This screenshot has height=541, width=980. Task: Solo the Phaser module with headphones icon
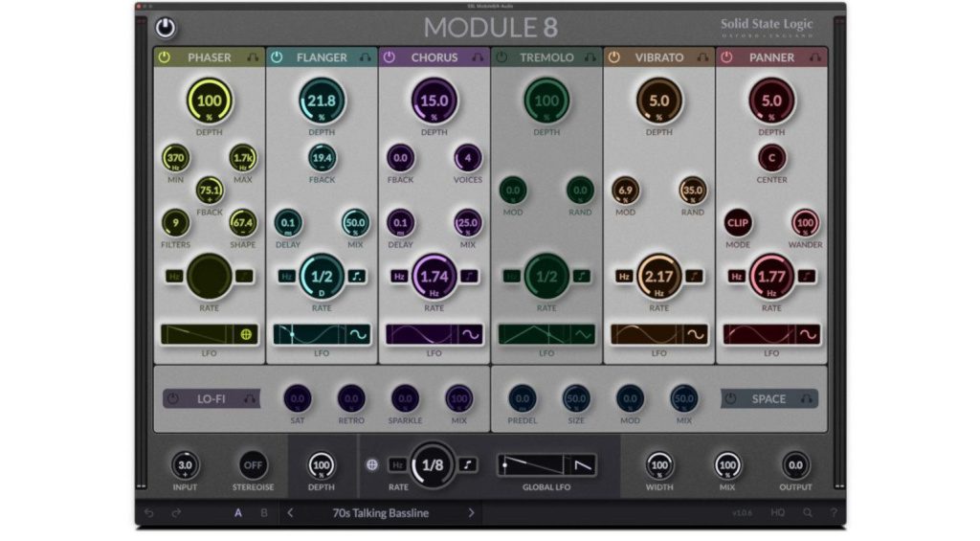[x=253, y=56]
